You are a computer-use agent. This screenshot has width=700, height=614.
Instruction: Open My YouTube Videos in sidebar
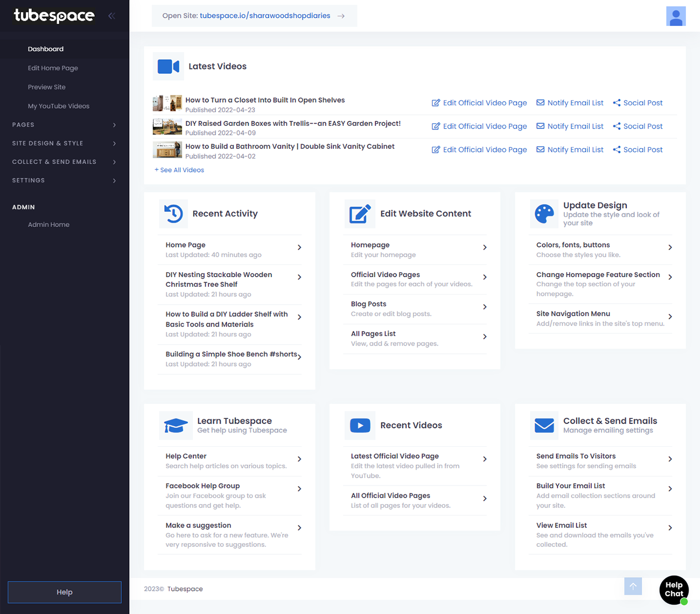click(59, 106)
